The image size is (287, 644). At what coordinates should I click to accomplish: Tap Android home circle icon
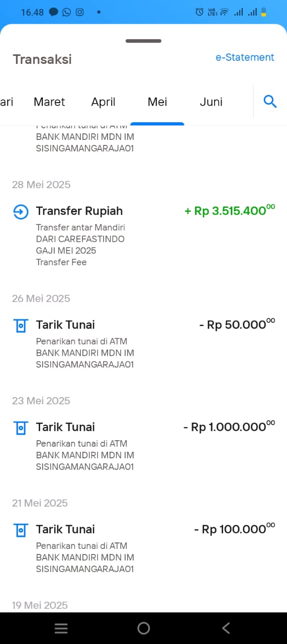[143, 628]
